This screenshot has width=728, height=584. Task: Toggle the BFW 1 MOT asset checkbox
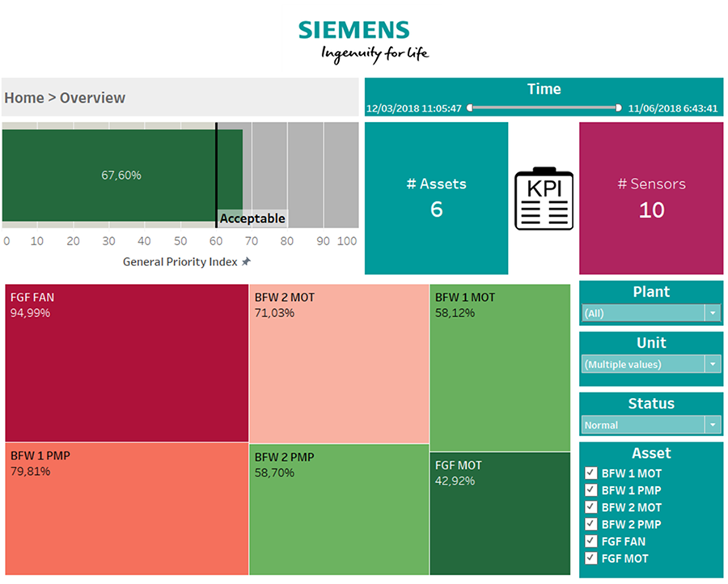(x=590, y=473)
